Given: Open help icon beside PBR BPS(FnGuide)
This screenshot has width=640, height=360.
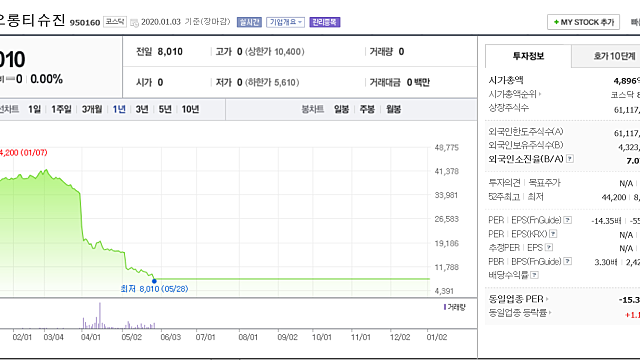Looking at the screenshot, I should (567, 261).
